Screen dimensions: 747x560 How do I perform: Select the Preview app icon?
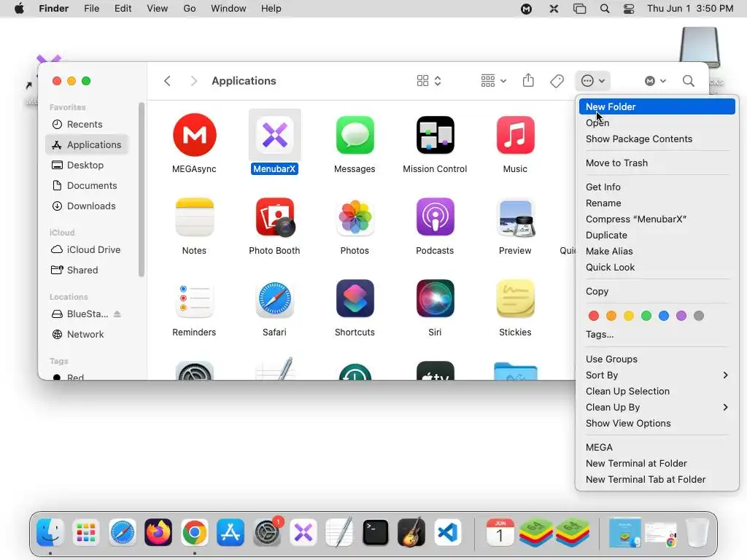pyautogui.click(x=516, y=217)
